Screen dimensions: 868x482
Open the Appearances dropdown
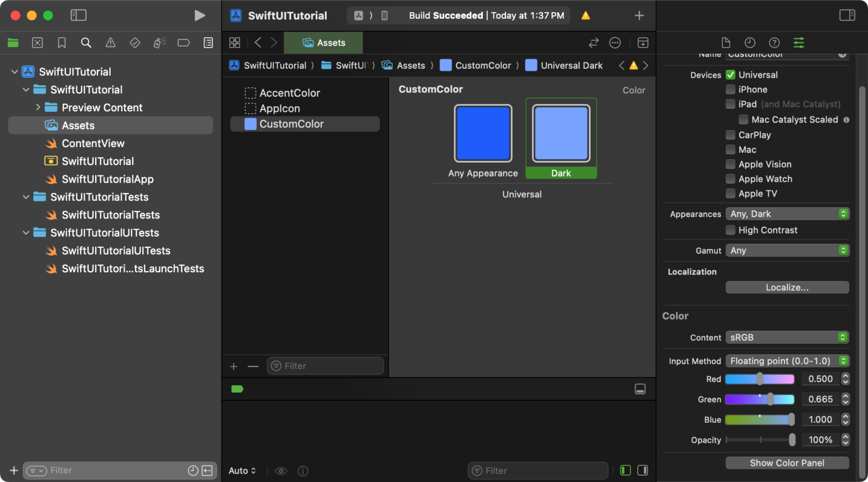pyautogui.click(x=787, y=214)
